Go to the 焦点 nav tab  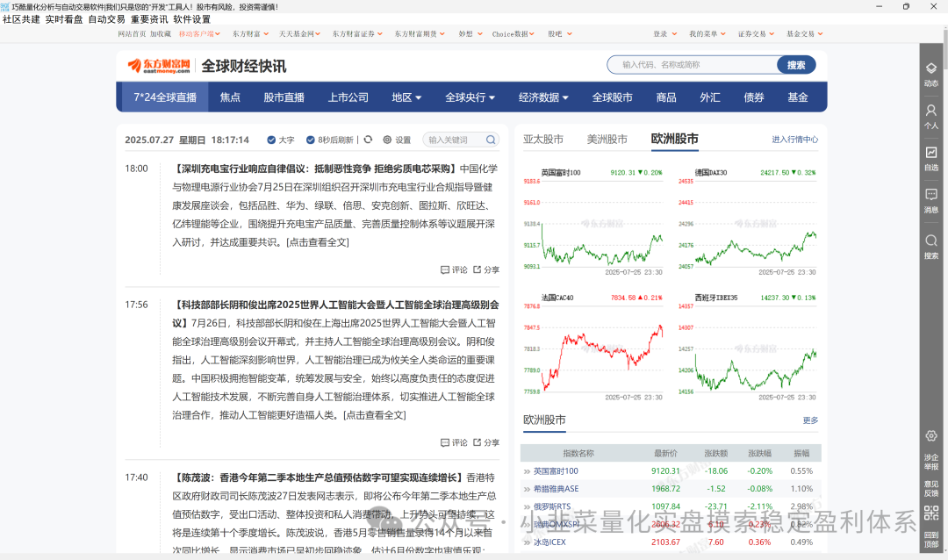point(230,97)
